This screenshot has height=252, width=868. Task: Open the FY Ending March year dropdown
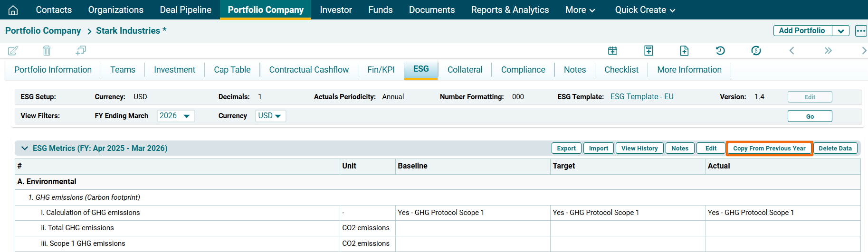coord(175,116)
